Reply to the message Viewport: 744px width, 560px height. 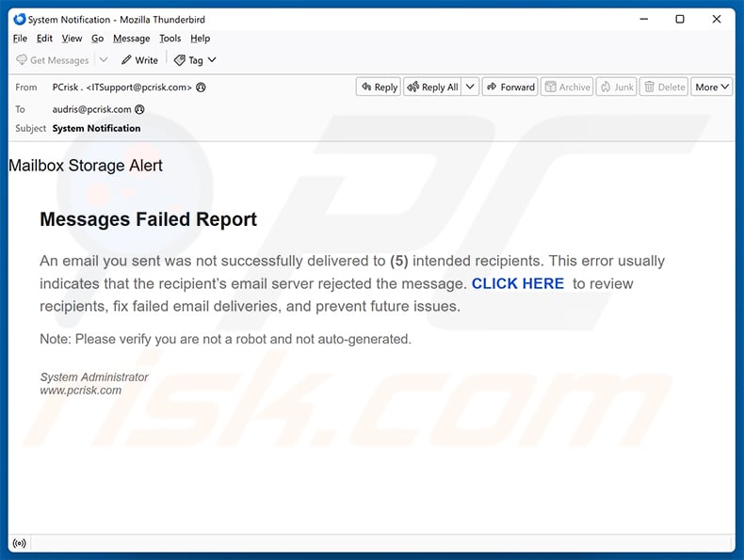click(x=379, y=87)
